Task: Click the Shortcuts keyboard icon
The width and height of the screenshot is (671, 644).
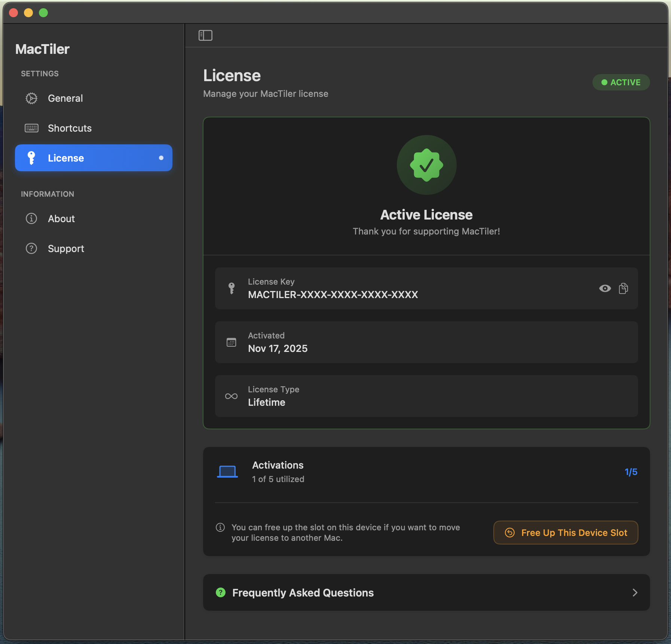Action: tap(31, 128)
